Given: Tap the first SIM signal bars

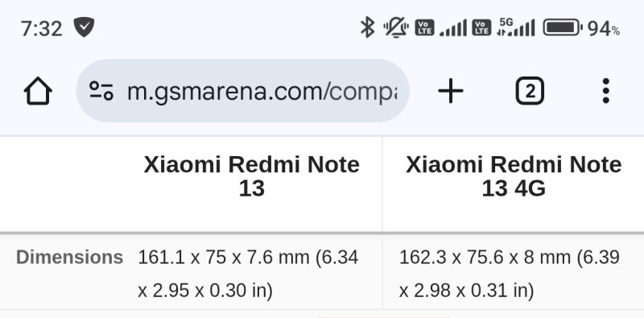Looking at the screenshot, I should (453, 27).
